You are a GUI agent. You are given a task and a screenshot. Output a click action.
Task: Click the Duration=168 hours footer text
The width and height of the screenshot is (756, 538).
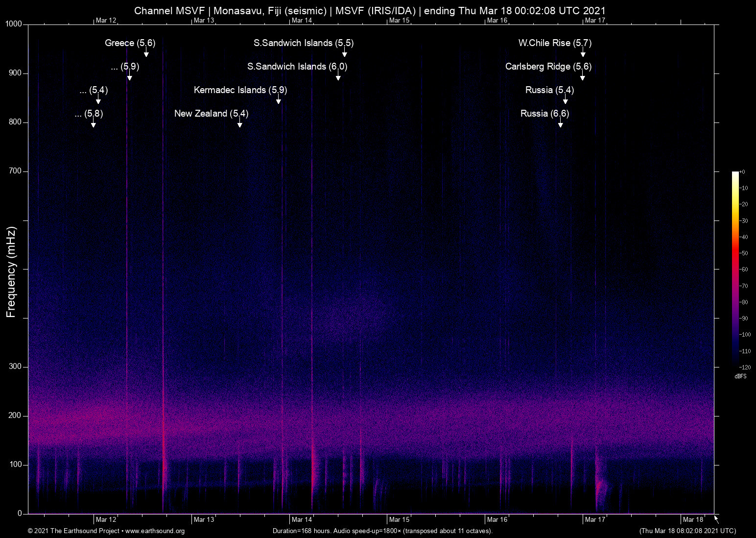(x=382, y=531)
